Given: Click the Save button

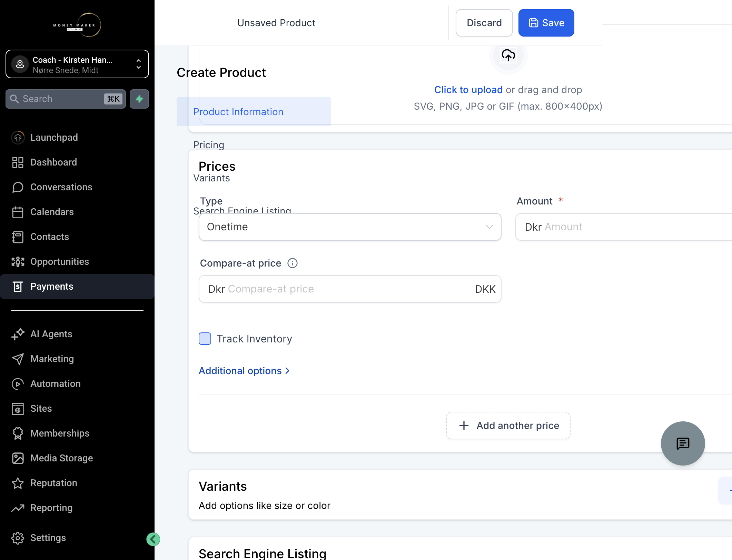Looking at the screenshot, I should pos(546,23).
